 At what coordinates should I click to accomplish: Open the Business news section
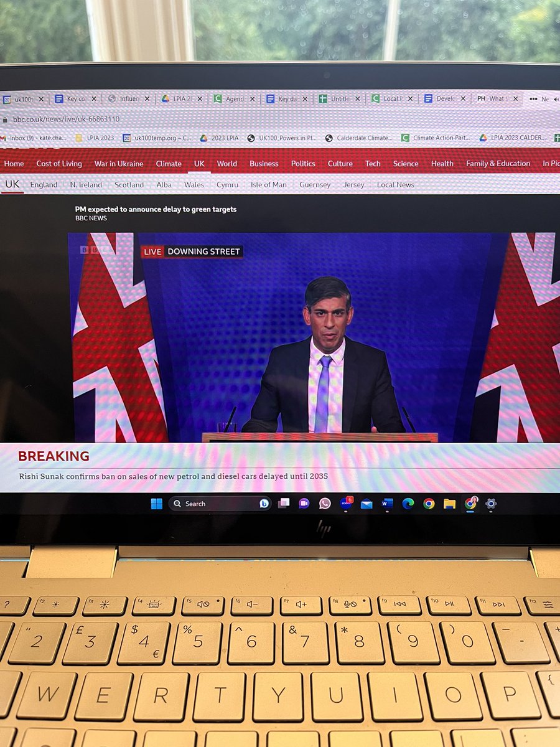[264, 164]
